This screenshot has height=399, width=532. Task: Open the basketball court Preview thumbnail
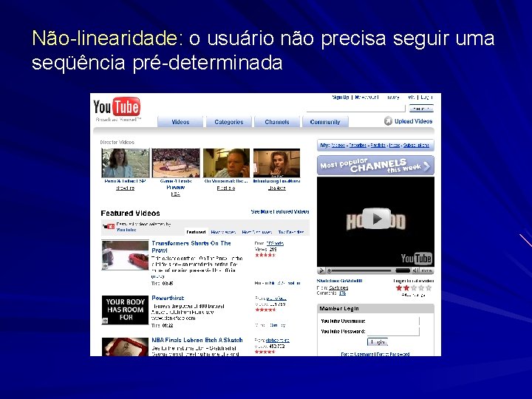(x=176, y=163)
